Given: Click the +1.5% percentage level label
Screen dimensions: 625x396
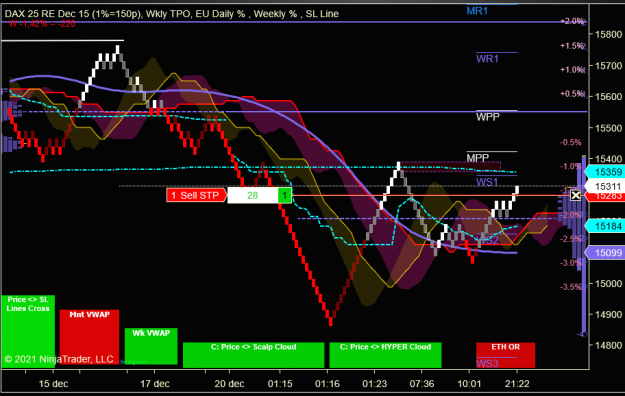Looking at the screenshot, I should (x=572, y=46).
